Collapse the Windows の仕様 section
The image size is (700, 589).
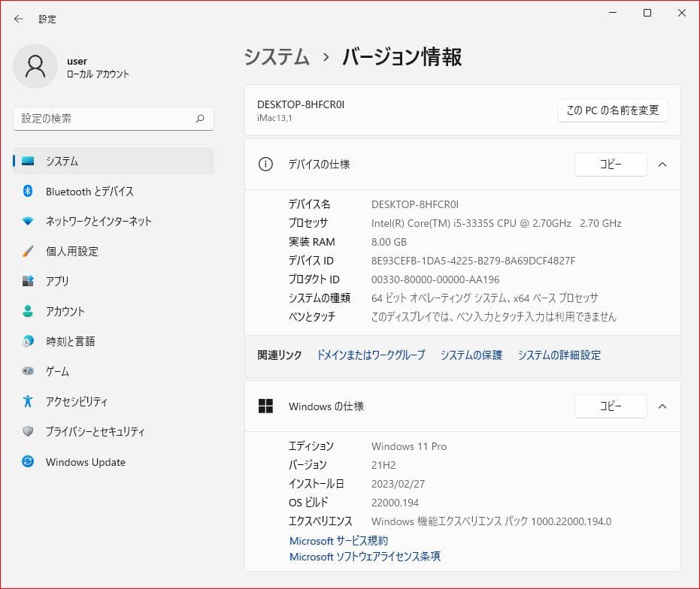[x=662, y=406]
